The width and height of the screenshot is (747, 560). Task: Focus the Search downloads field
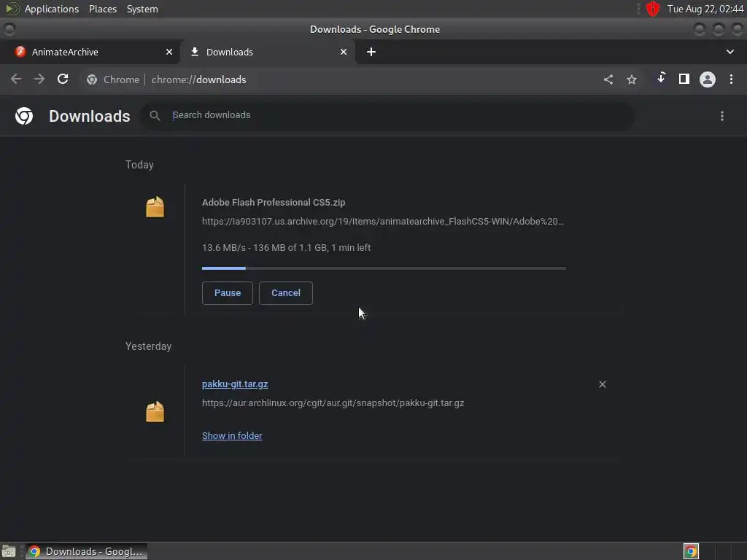387,115
